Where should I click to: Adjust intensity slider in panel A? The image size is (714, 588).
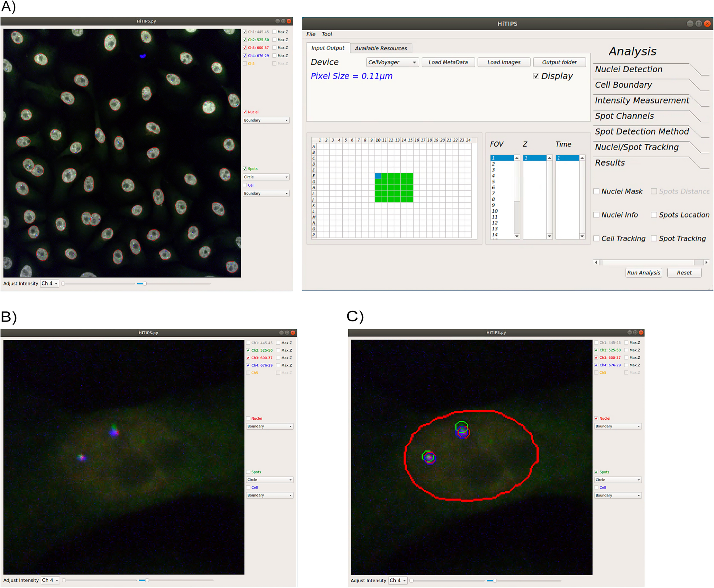(x=145, y=284)
